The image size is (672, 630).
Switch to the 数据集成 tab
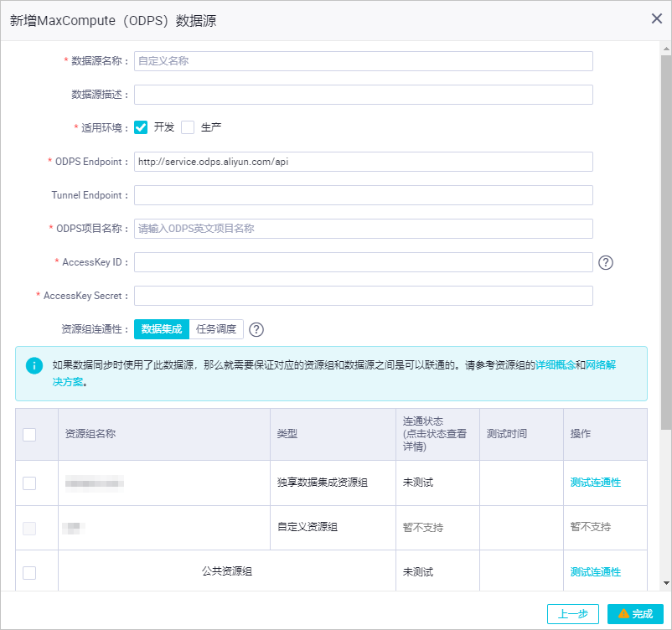(162, 329)
